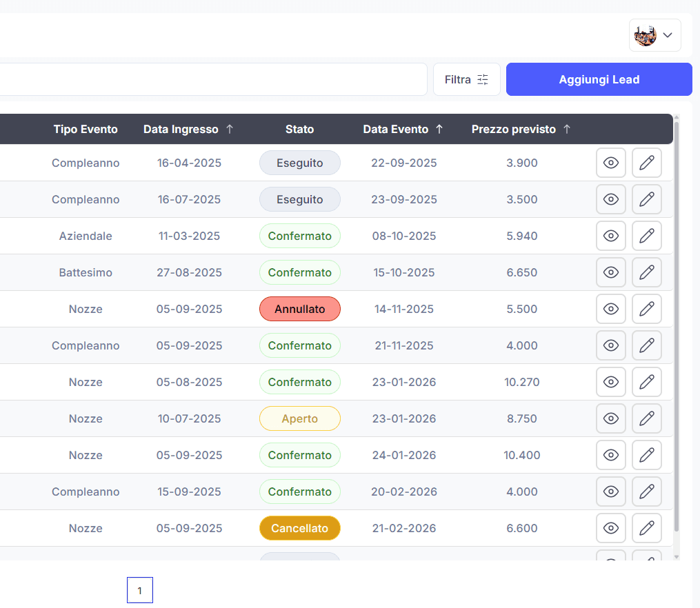Click the Tipo Evento column header
Image resolution: width=700 pixels, height=608 pixels.
pos(86,130)
